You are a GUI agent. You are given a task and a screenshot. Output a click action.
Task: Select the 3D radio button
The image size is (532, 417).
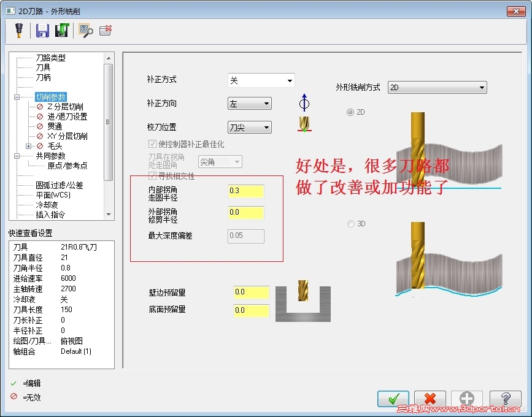(x=351, y=224)
